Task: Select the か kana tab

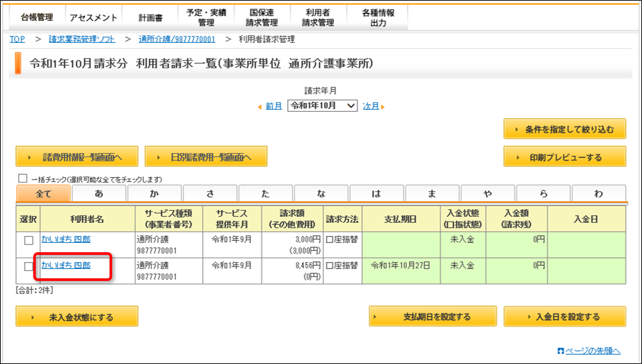Action: 155,193
